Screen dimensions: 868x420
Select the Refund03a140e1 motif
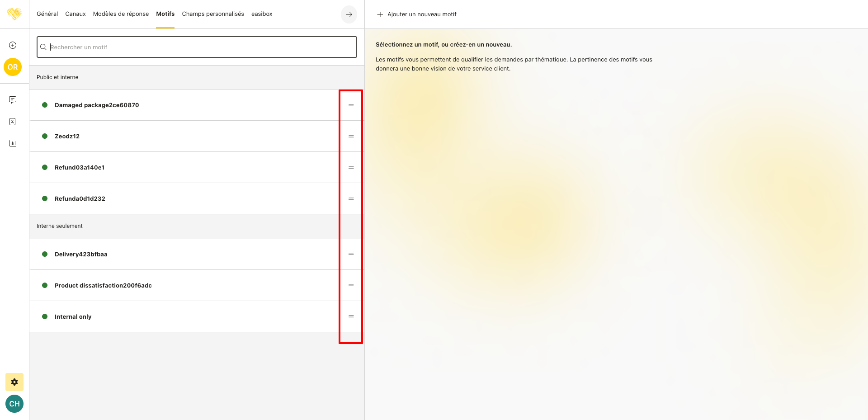[x=80, y=167]
